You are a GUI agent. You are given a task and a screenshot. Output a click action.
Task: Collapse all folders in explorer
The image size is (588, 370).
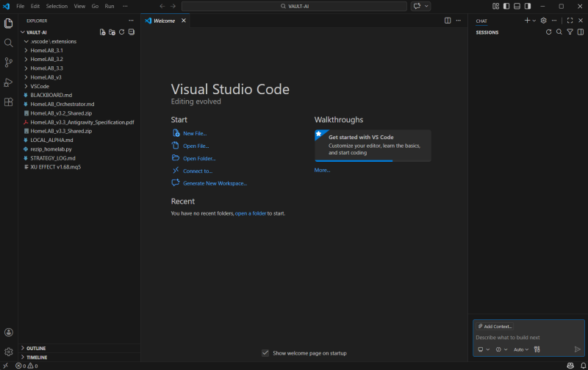[x=132, y=32]
